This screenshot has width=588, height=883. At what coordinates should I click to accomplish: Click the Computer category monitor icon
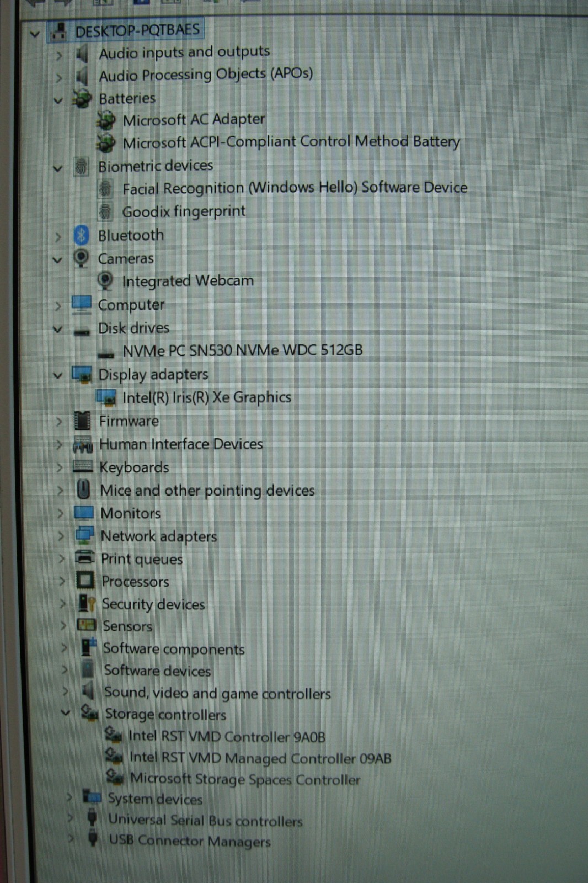point(82,304)
